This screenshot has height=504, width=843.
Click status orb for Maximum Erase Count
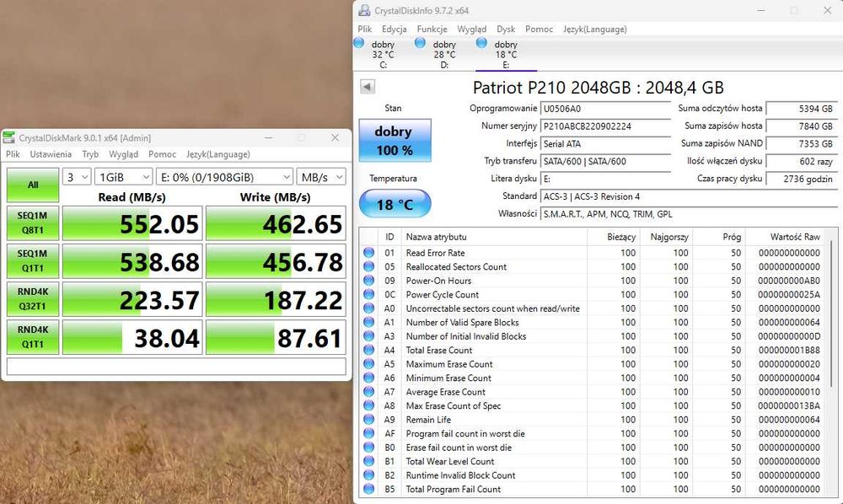369,364
